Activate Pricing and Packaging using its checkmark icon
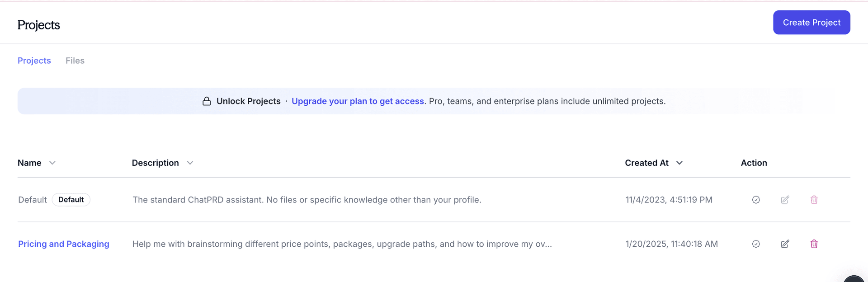Image resolution: width=868 pixels, height=282 pixels. click(x=756, y=244)
